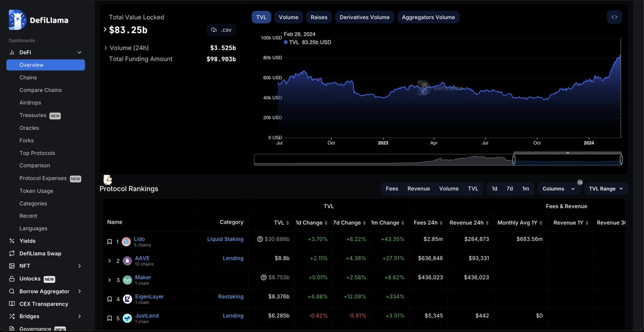Expand the AAVE row child protocols
The image size is (644, 332).
click(109, 261)
